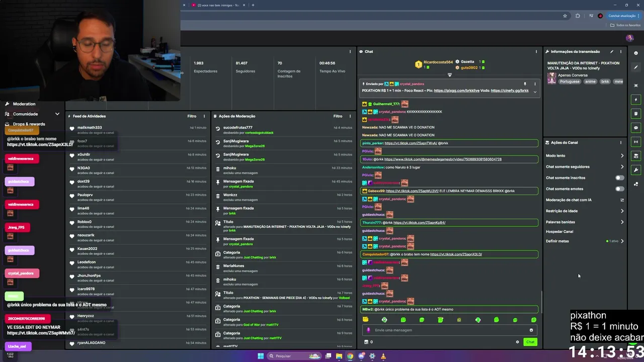This screenshot has width=644, height=362.
Task: Open Filtro in Ações de Moderação
Action: [x=338, y=116]
